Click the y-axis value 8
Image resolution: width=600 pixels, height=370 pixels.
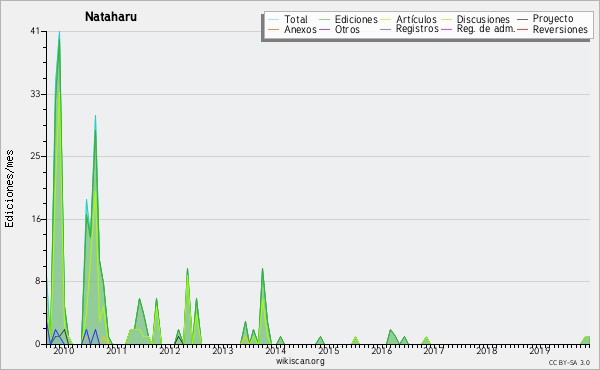click(x=38, y=281)
